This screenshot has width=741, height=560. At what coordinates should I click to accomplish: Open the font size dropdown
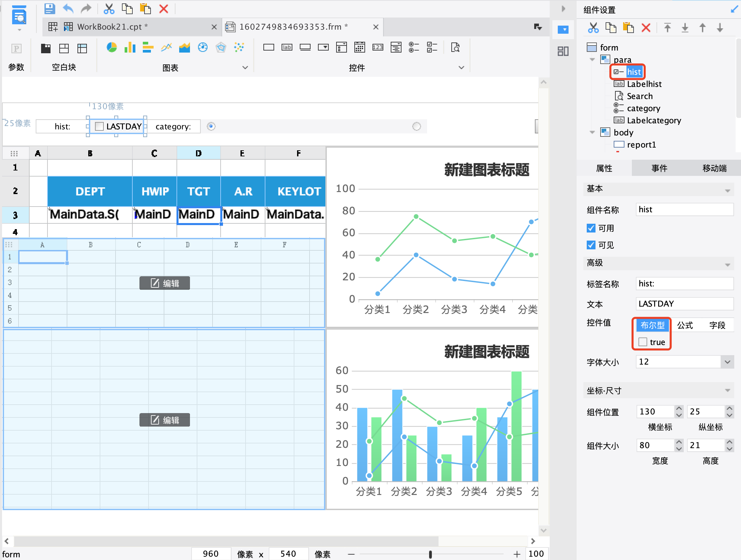point(727,362)
